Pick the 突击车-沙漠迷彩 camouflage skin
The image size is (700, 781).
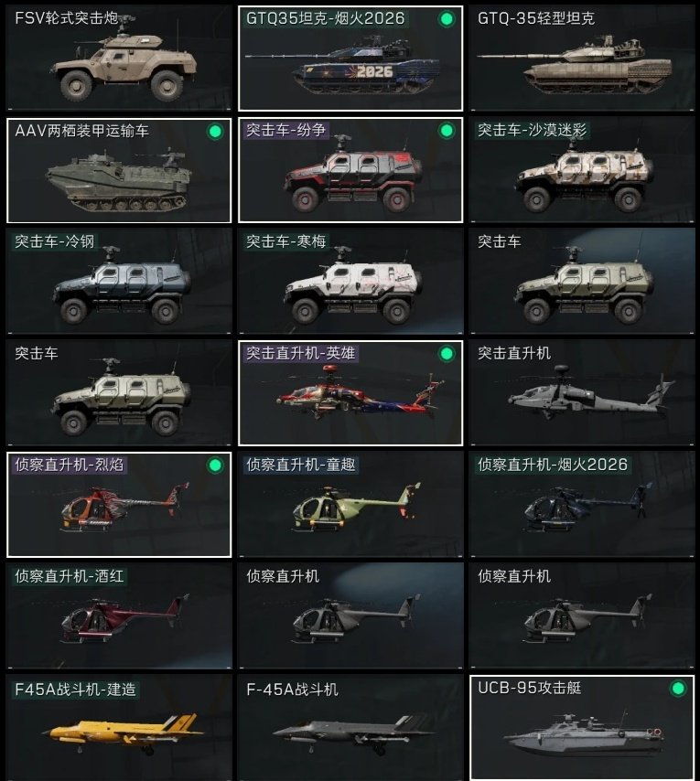click(582, 170)
